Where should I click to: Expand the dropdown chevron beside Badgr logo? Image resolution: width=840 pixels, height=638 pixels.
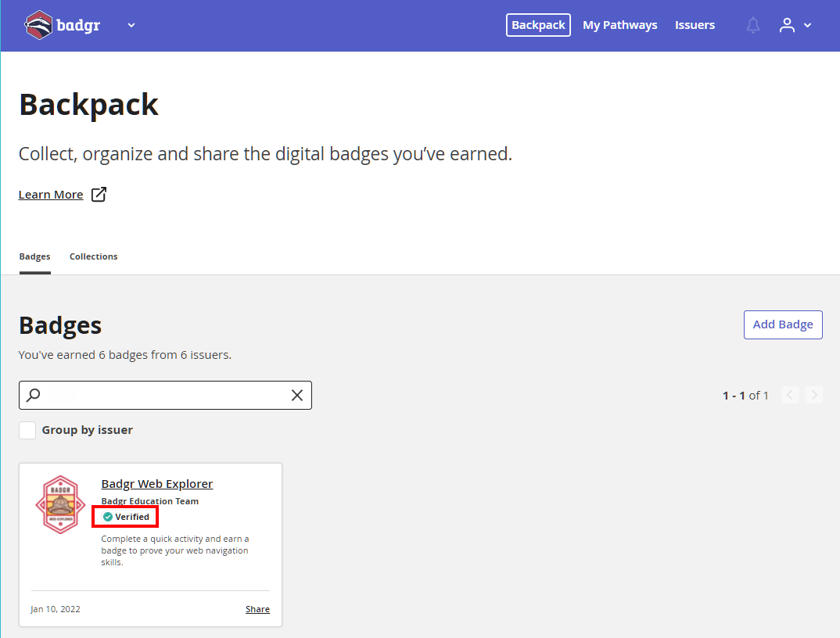click(131, 25)
